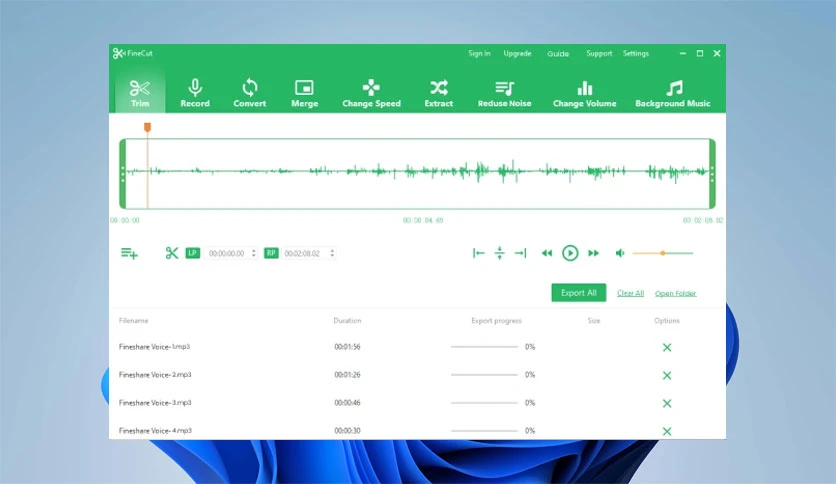Click the RP time stepper arrows
This screenshot has height=484, width=836.
pos(332,253)
